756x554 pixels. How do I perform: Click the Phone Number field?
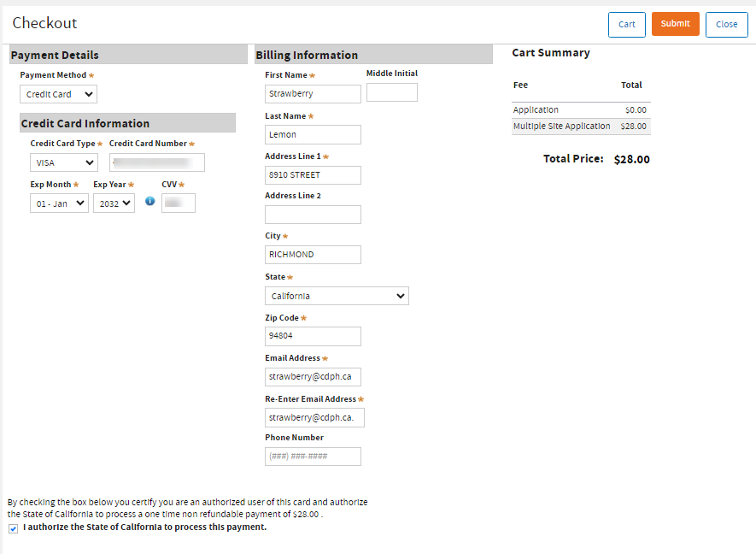pyautogui.click(x=313, y=457)
